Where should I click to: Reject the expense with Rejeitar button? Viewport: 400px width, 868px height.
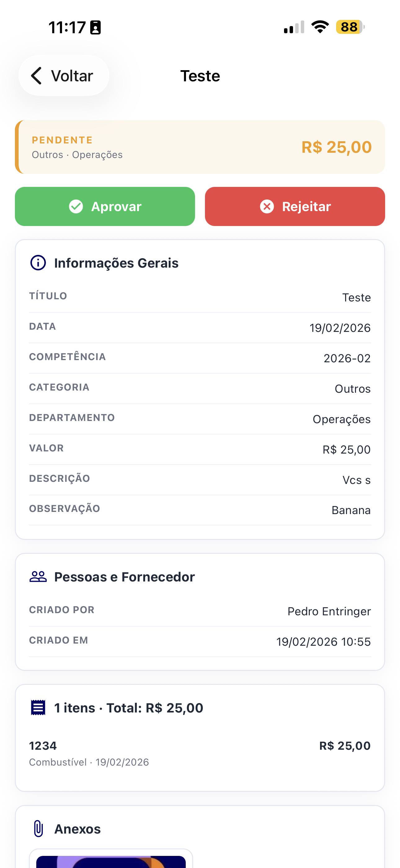pos(295,206)
